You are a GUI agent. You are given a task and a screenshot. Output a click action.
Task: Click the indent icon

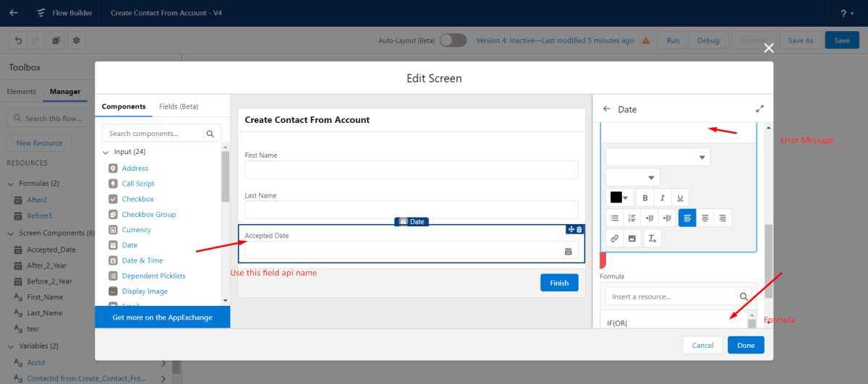[x=650, y=218]
